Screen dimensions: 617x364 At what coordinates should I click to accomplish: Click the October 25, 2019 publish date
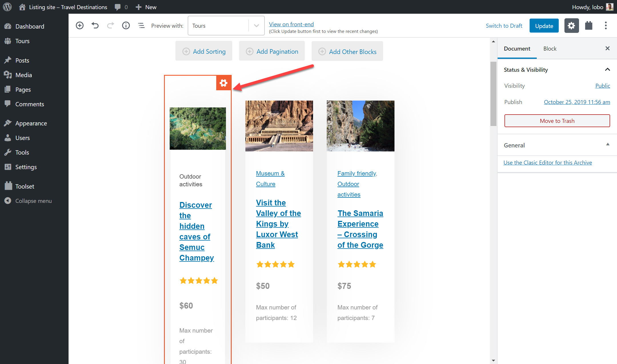577,102
